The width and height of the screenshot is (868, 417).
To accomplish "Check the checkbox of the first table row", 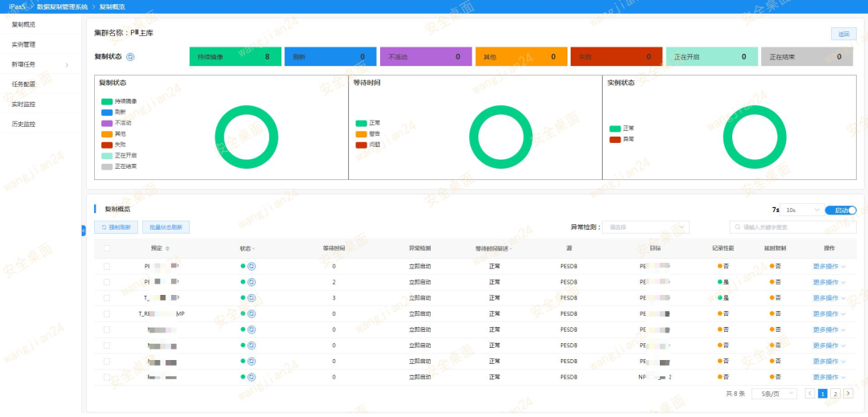I will point(107,266).
